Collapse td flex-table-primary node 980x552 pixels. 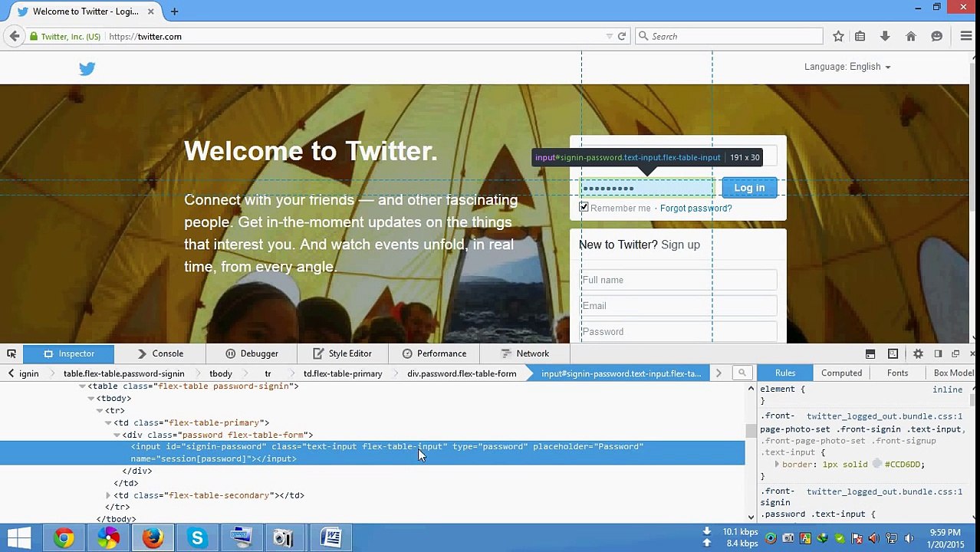[108, 423]
